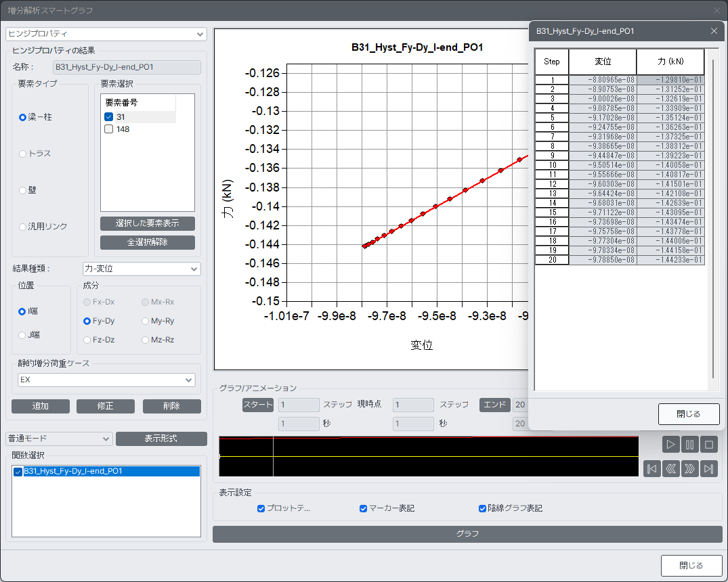Screen dimensions: 728x582
Task: Click the play animation button
Action: click(x=670, y=445)
